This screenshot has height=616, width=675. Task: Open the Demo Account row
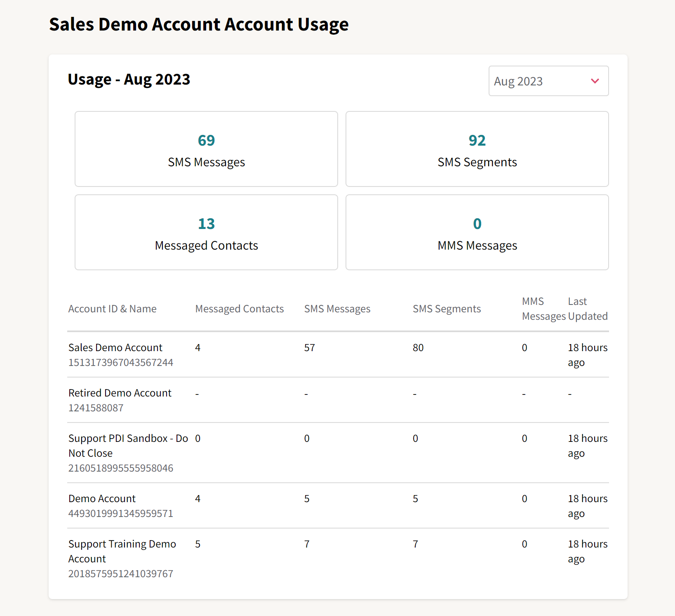click(x=102, y=498)
